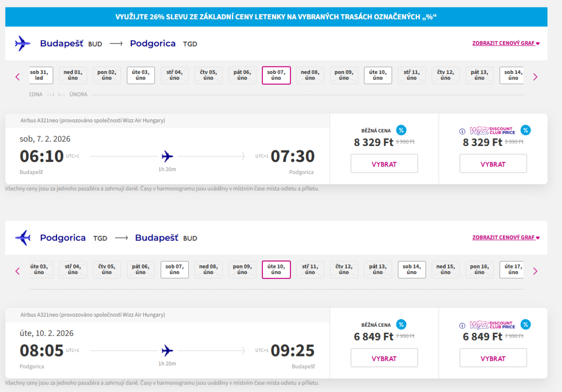
Task: Click the outbound Discount Club info icon
Action: coord(462,131)
